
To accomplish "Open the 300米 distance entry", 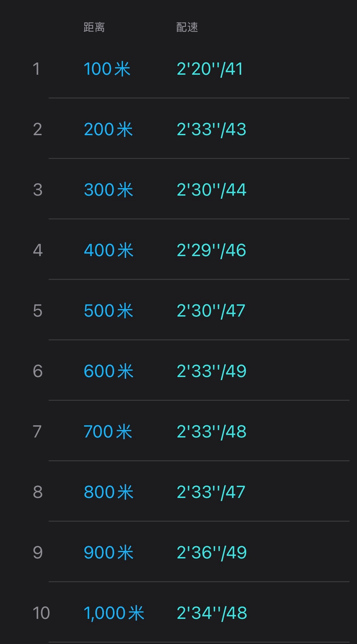I will [108, 190].
